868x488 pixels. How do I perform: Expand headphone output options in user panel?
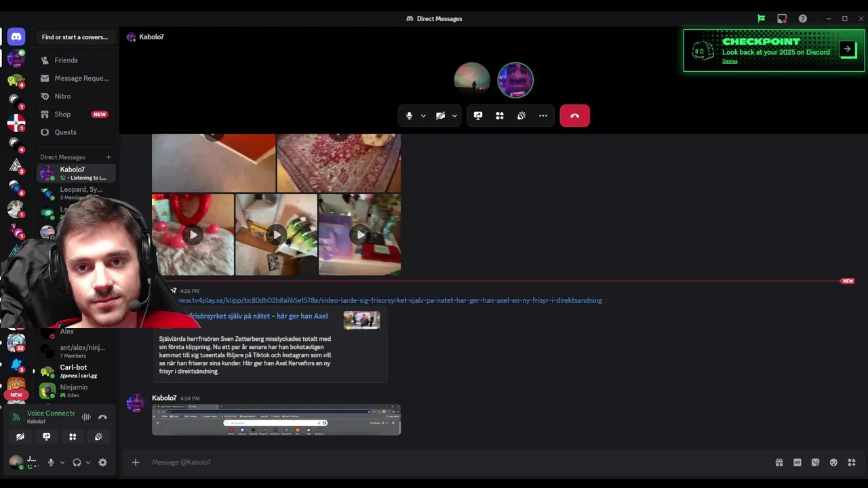[87, 462]
